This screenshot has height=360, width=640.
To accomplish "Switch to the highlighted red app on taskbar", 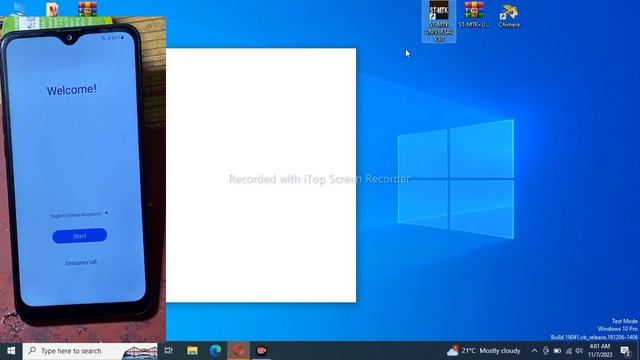I will coord(239,351).
